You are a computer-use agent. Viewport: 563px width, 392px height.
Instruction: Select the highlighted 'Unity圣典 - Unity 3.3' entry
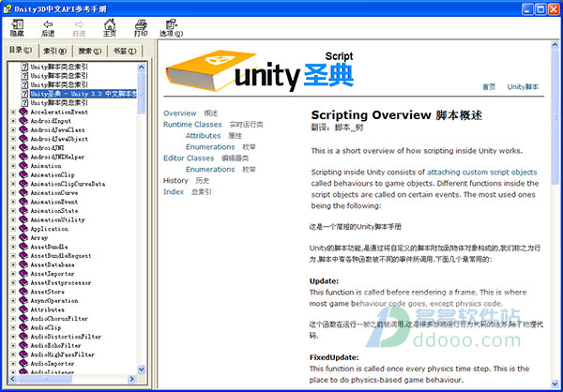pos(83,94)
